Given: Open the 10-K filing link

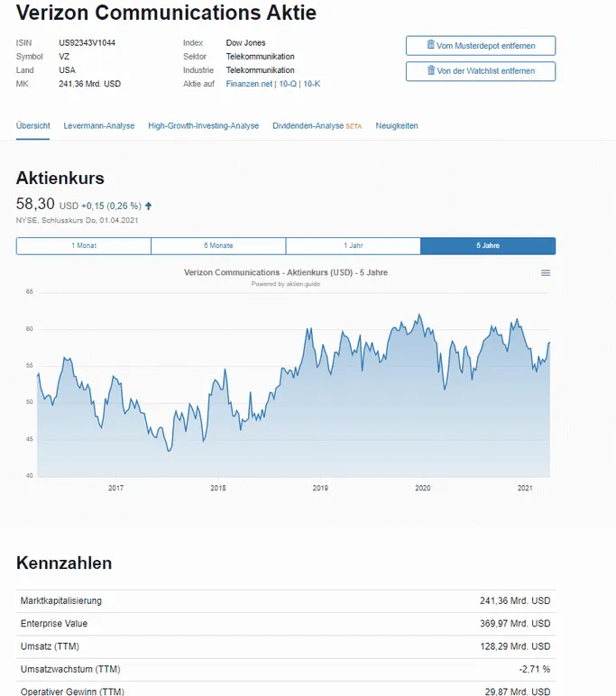Looking at the screenshot, I should pos(312,84).
